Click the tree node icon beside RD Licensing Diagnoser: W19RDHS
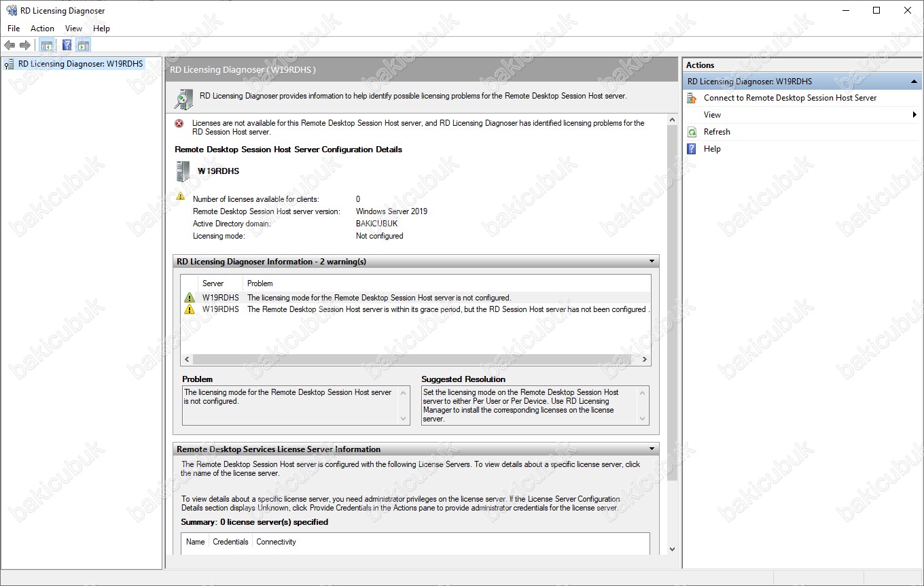 point(10,64)
